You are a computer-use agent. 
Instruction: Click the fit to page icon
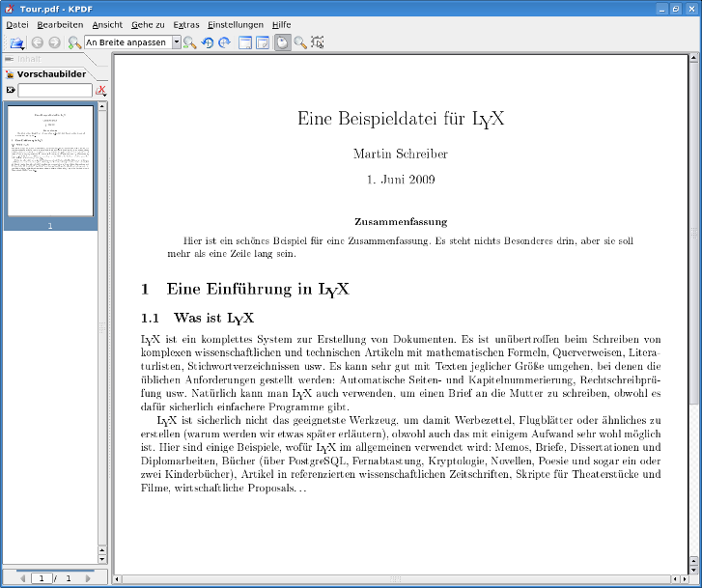pos(263,42)
